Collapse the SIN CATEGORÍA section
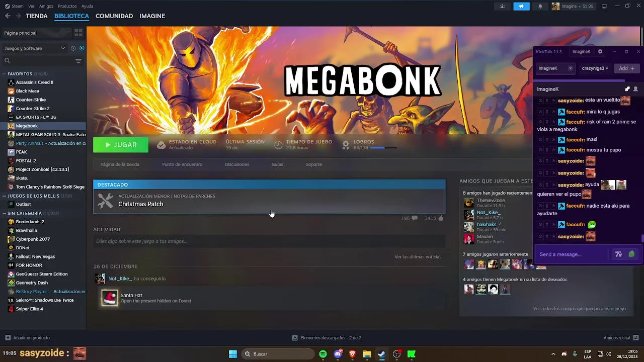This screenshot has width=644, height=362. pos(5,213)
